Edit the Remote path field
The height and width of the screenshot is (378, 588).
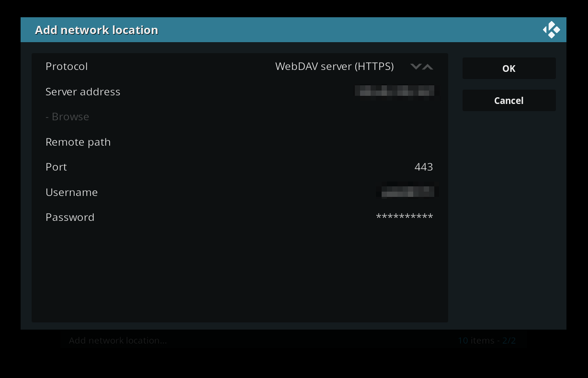coord(240,142)
